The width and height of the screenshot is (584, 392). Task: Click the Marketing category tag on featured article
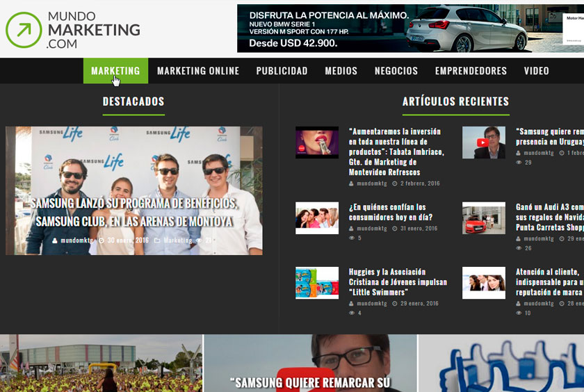click(x=178, y=240)
